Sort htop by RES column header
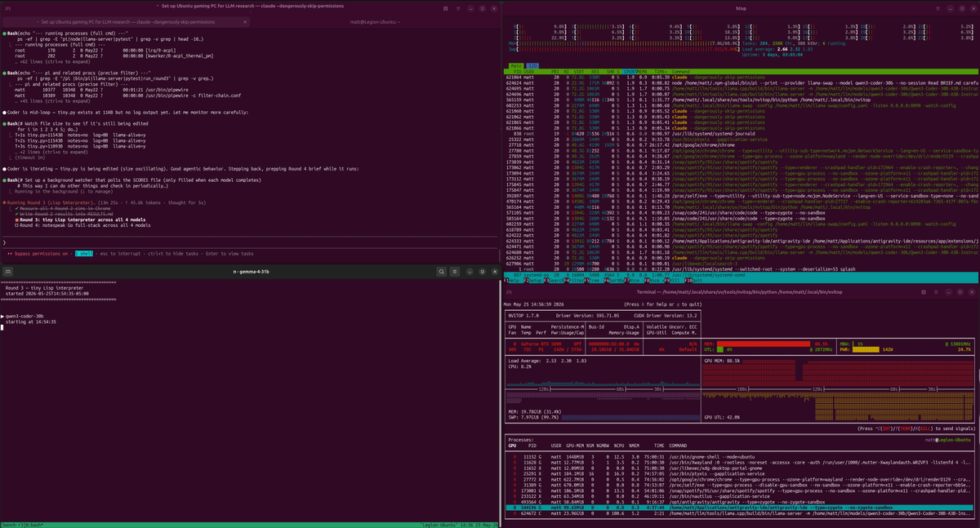This screenshot has width=980, height=528. coord(597,71)
